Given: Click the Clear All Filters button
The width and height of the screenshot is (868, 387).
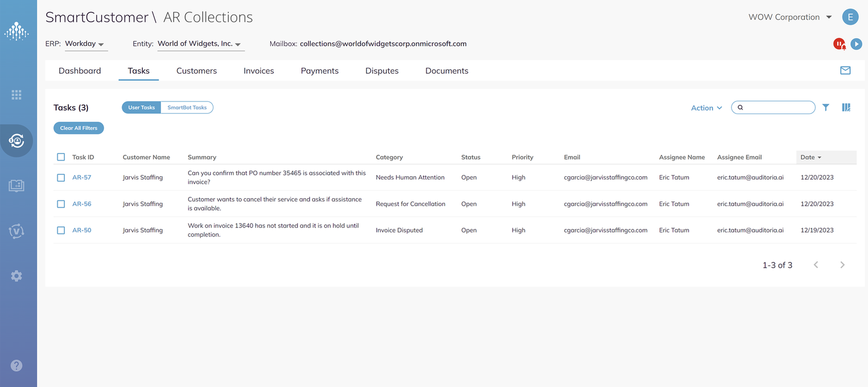Looking at the screenshot, I should pos(78,127).
